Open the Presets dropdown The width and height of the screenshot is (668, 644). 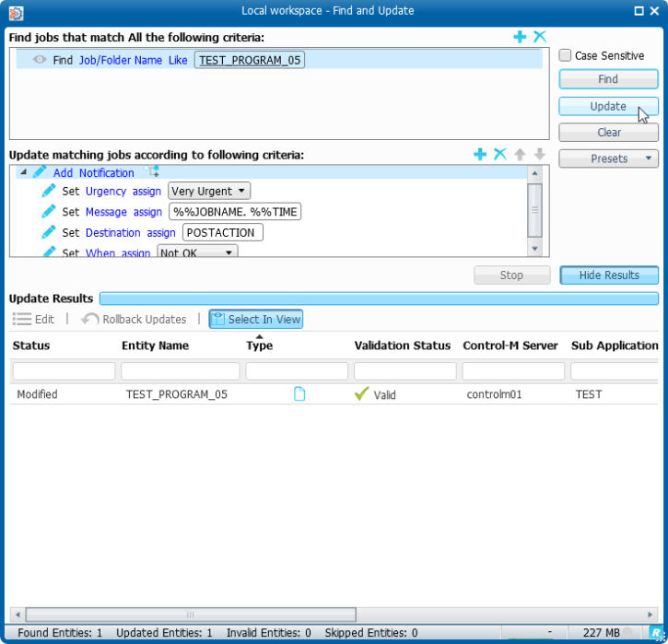click(x=608, y=158)
